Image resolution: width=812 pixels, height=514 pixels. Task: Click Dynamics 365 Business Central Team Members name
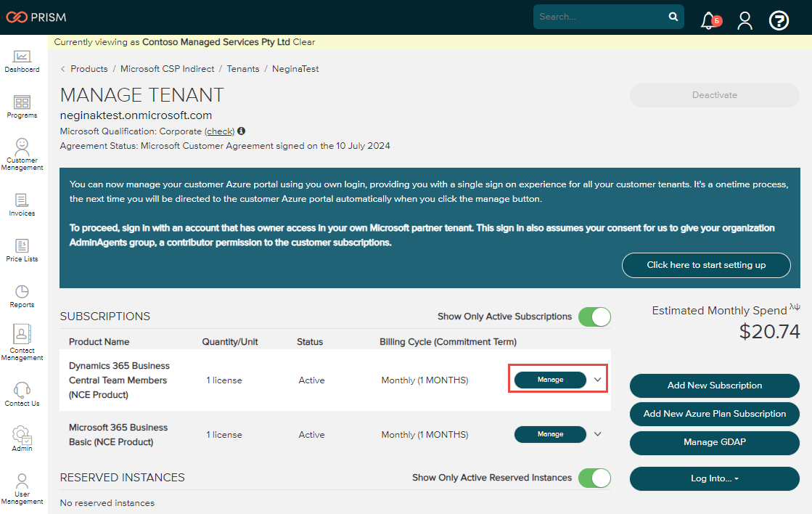119,380
